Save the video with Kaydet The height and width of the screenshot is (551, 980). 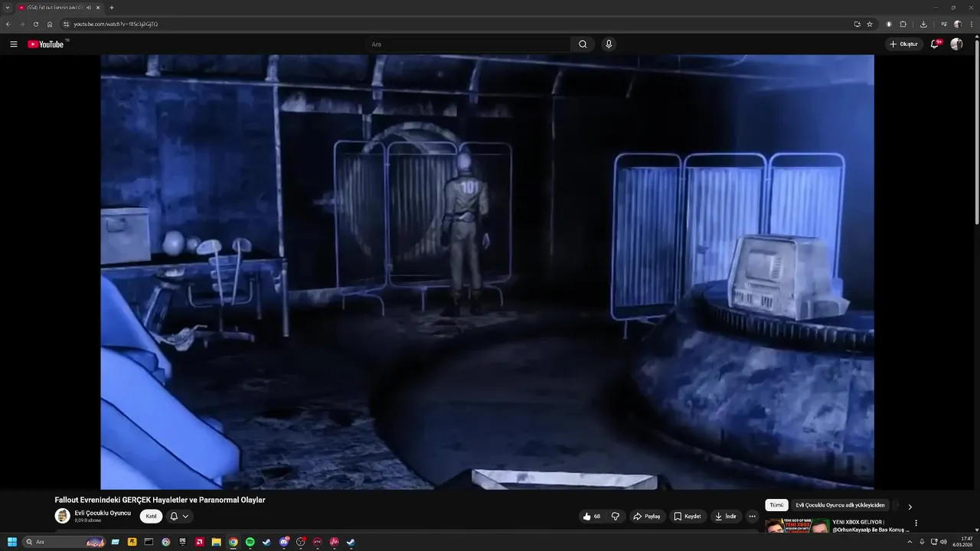687,517
